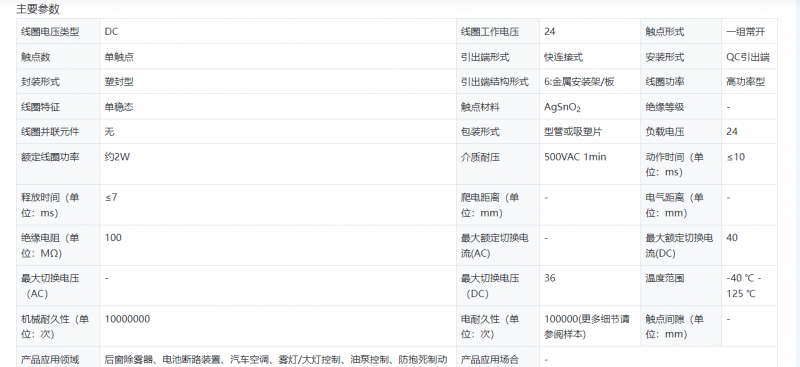Screen dimensions: 800x367
Task: Click the QC引出端 installation value
Action: 748,57
